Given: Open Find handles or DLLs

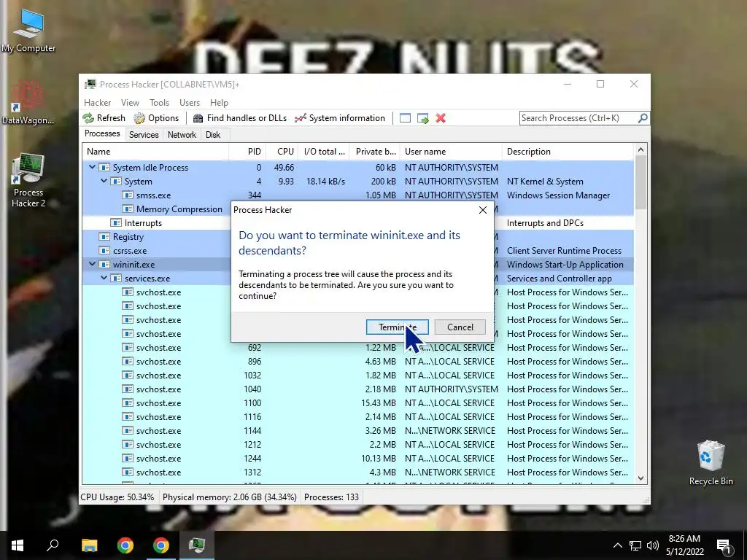Looking at the screenshot, I should tap(239, 118).
